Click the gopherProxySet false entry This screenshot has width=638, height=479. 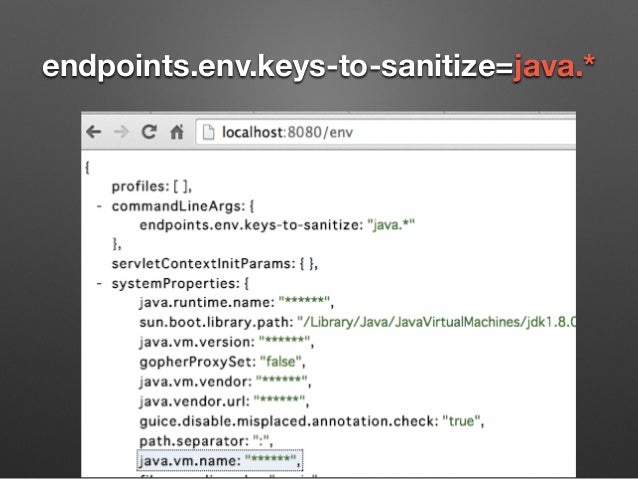pos(222,362)
